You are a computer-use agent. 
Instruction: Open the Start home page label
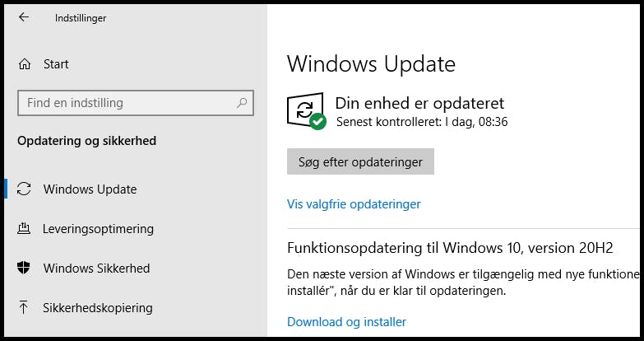[x=56, y=64]
